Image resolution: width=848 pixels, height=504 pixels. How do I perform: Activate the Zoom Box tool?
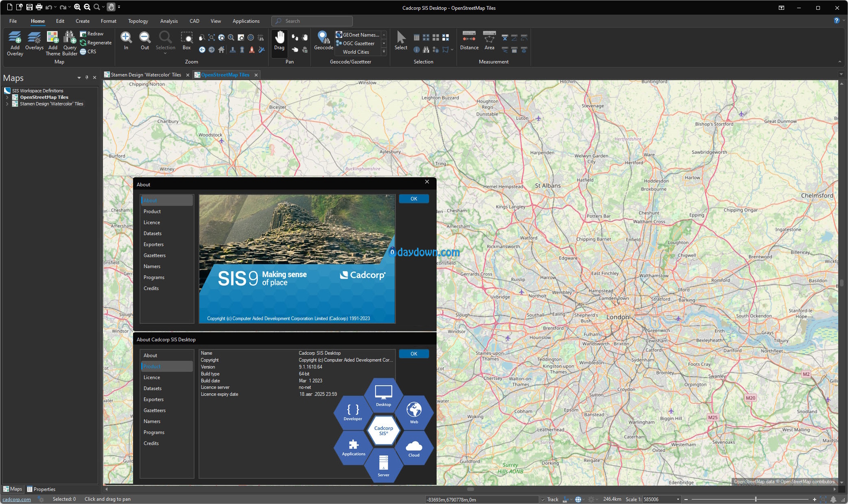[187, 41]
